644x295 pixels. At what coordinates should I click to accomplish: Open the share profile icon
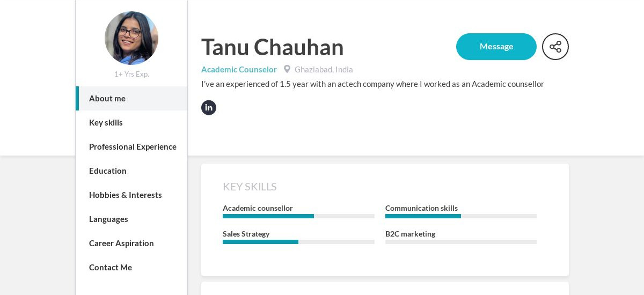(x=555, y=47)
